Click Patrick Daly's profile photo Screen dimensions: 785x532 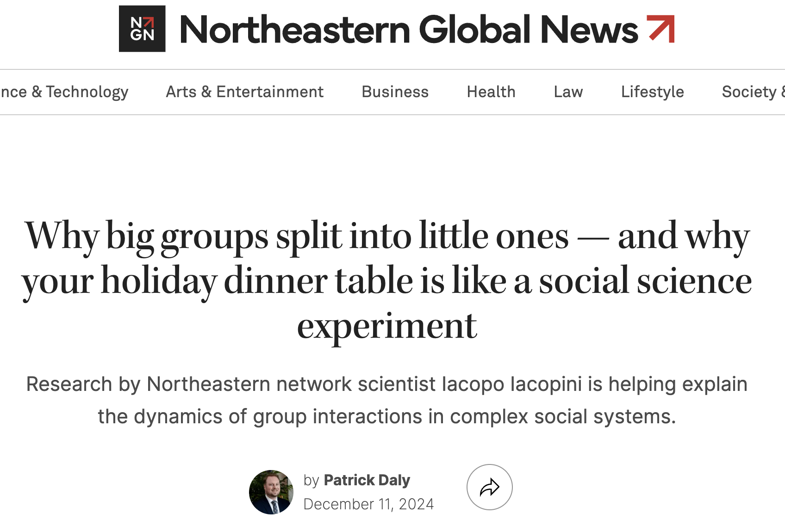[271, 492]
